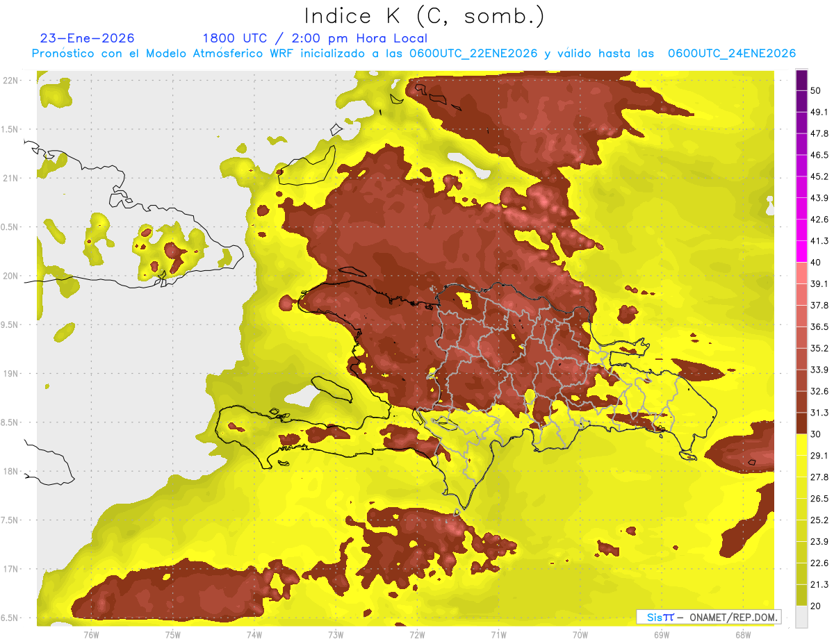The width and height of the screenshot is (834, 644).
Task: Click the legend value "23.9"
Action: [819, 542]
